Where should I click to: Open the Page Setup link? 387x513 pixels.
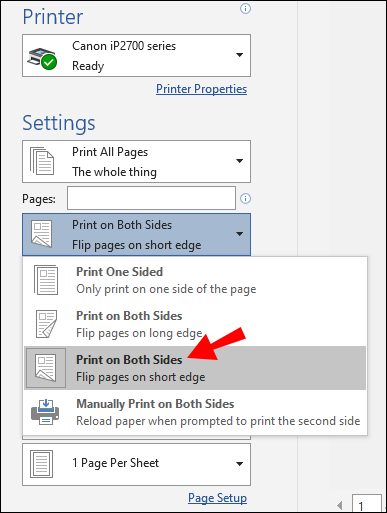tap(217, 498)
